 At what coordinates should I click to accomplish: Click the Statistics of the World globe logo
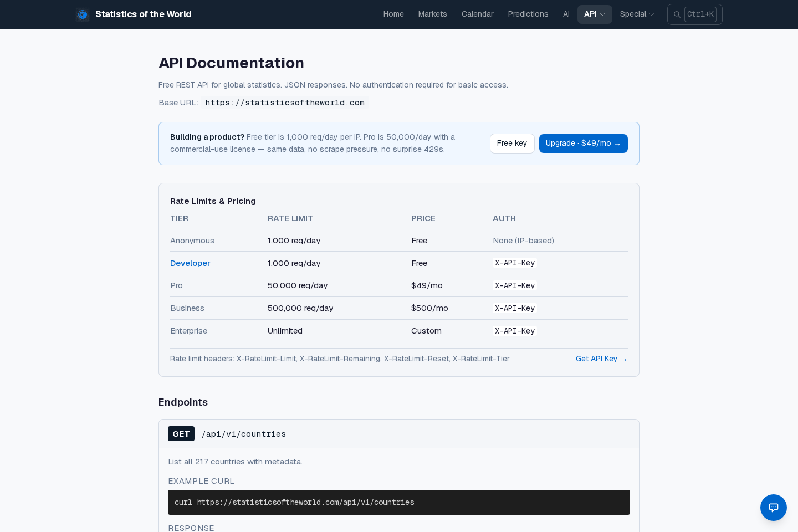point(83,14)
